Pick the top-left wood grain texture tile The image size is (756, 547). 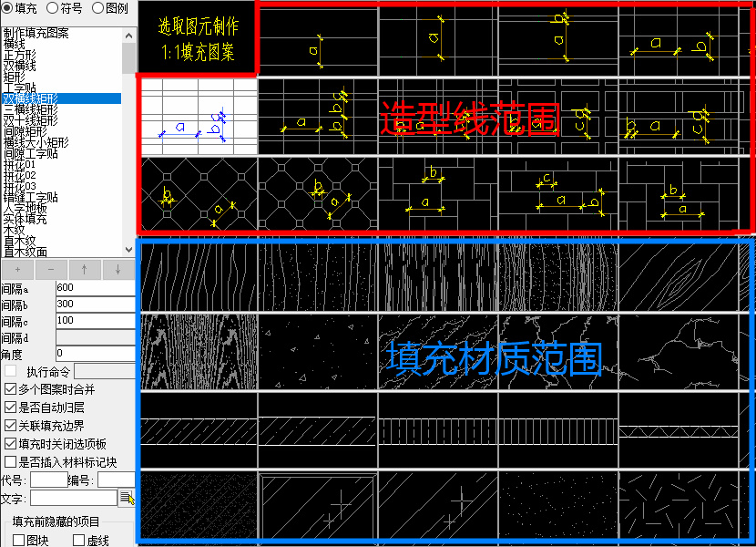click(199, 274)
